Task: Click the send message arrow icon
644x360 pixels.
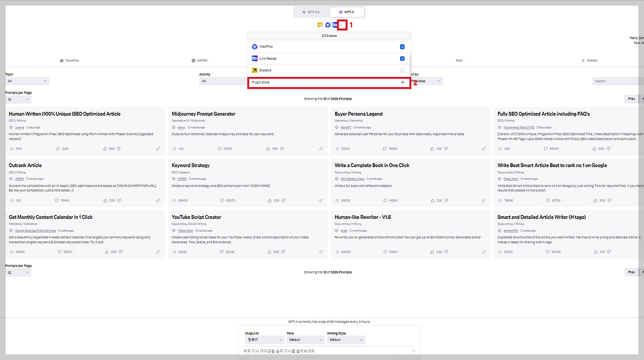Action: pos(413,351)
